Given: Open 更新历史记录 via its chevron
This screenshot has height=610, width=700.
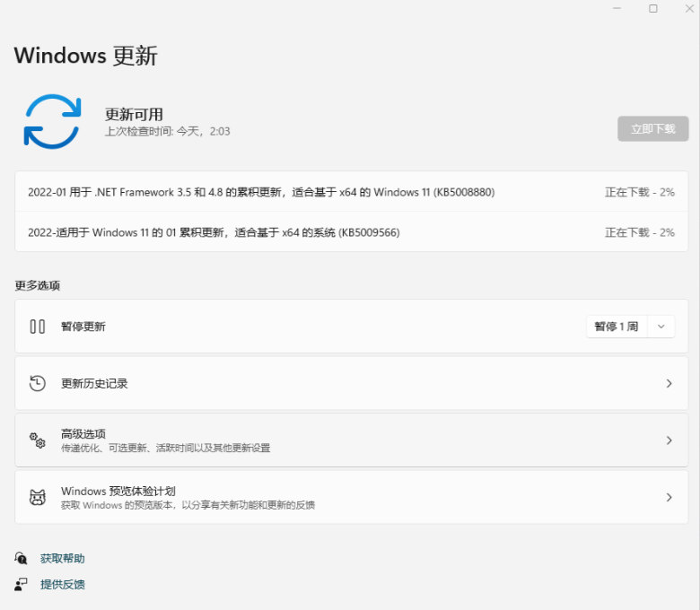Looking at the screenshot, I should point(669,383).
